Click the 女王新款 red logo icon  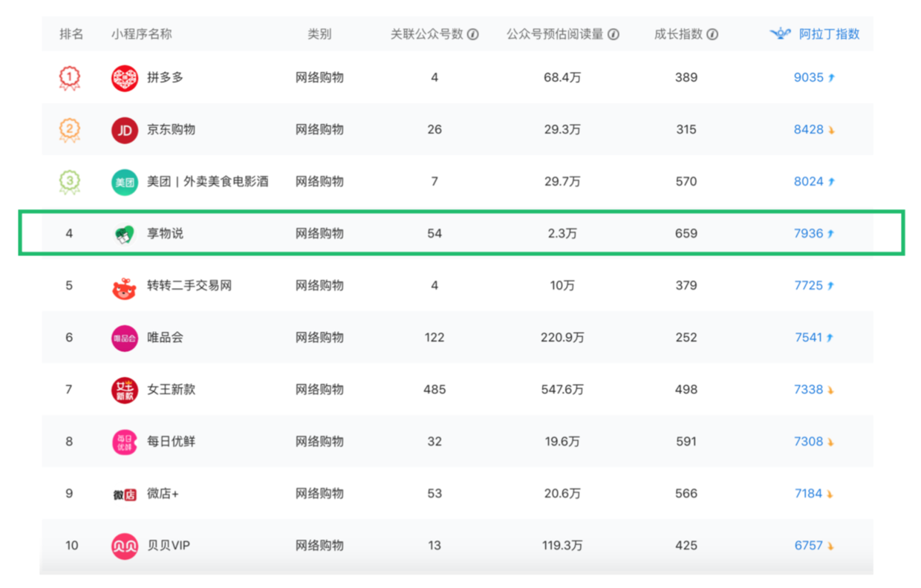click(125, 390)
